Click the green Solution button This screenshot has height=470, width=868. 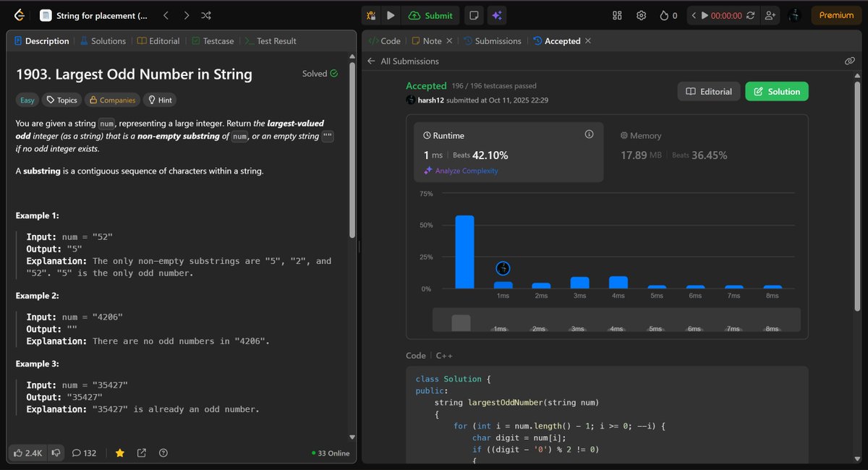(777, 92)
